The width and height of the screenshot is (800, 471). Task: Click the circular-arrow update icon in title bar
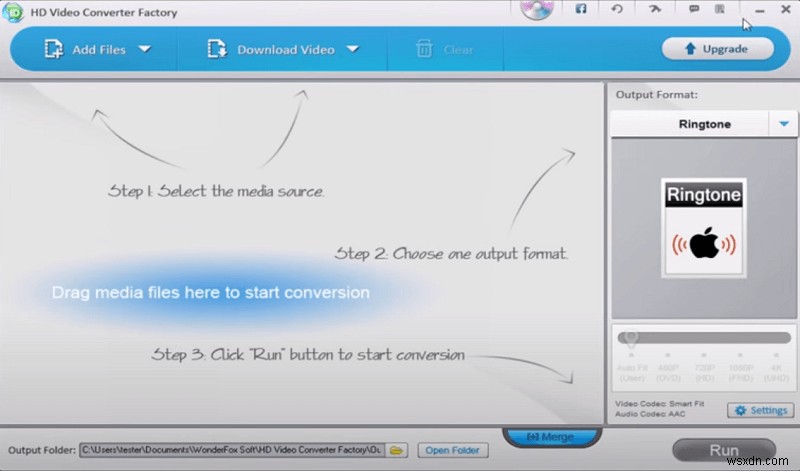click(x=617, y=9)
